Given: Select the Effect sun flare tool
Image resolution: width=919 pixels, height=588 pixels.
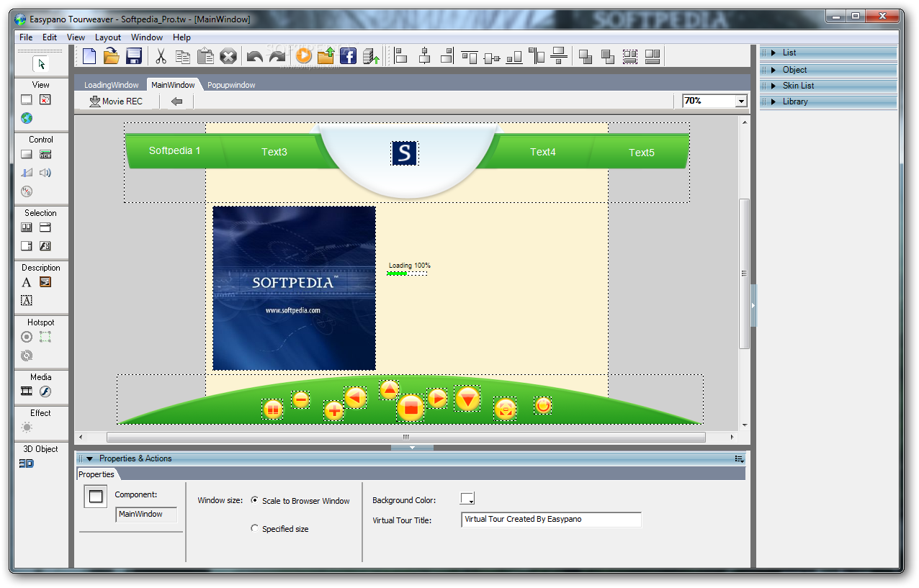Looking at the screenshot, I should coord(27,428).
